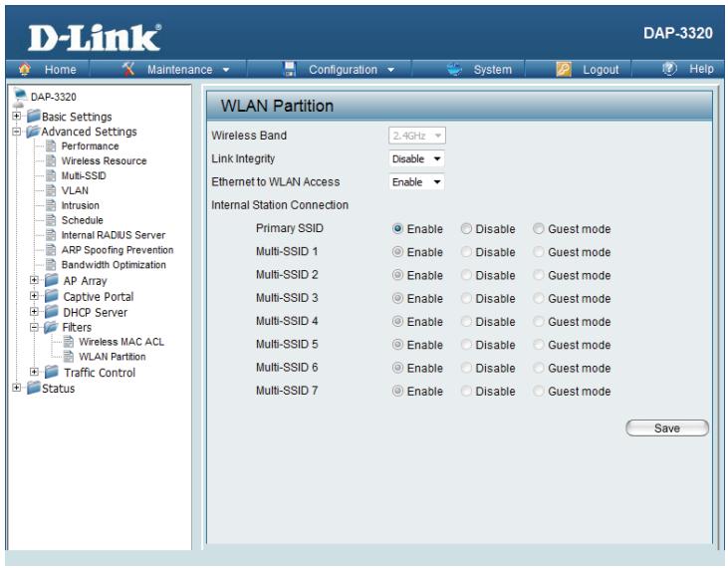Select Guest mode for Primary SSID
This screenshot has height=568, width=728.
(x=539, y=228)
